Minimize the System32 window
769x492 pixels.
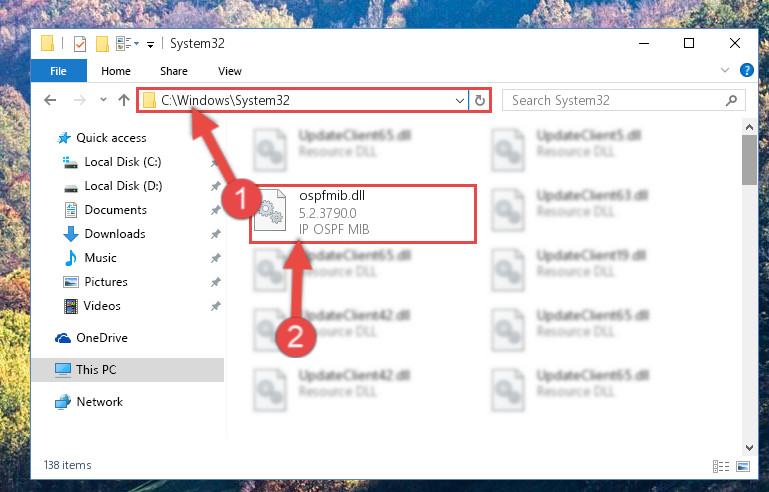click(644, 44)
